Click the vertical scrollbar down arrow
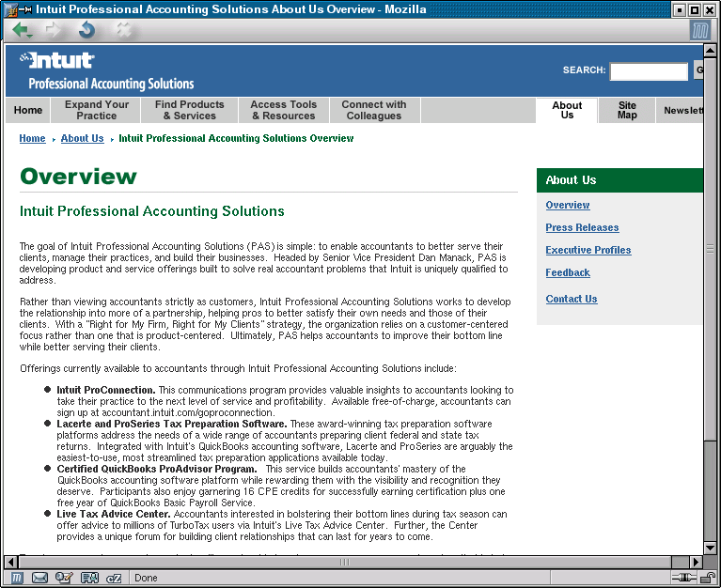 (710, 548)
